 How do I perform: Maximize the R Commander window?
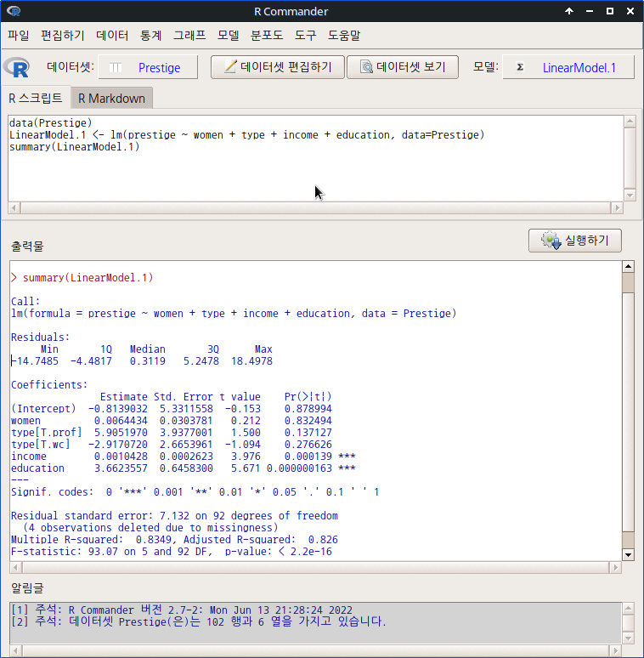pos(610,11)
